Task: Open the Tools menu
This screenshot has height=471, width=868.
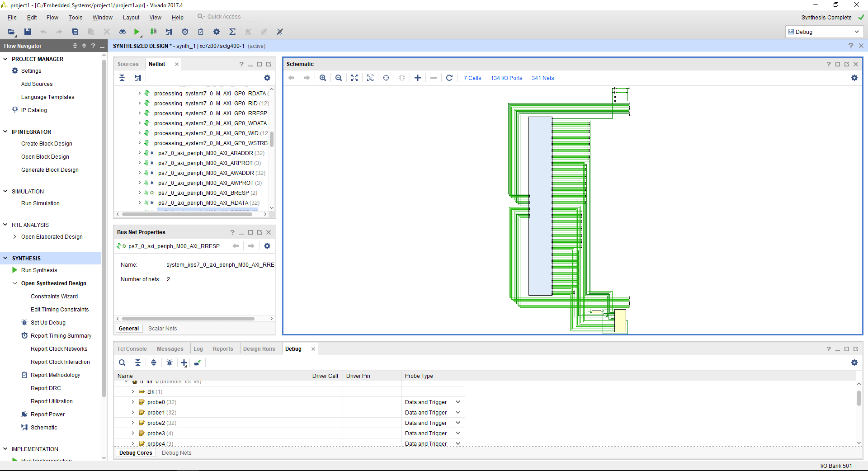Action: 75,18
